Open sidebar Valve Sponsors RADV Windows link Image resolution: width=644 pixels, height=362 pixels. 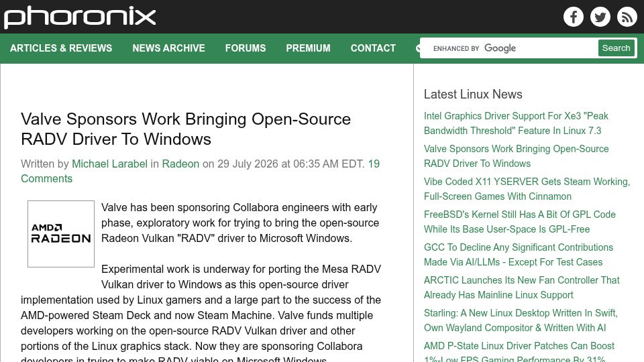pos(517,156)
